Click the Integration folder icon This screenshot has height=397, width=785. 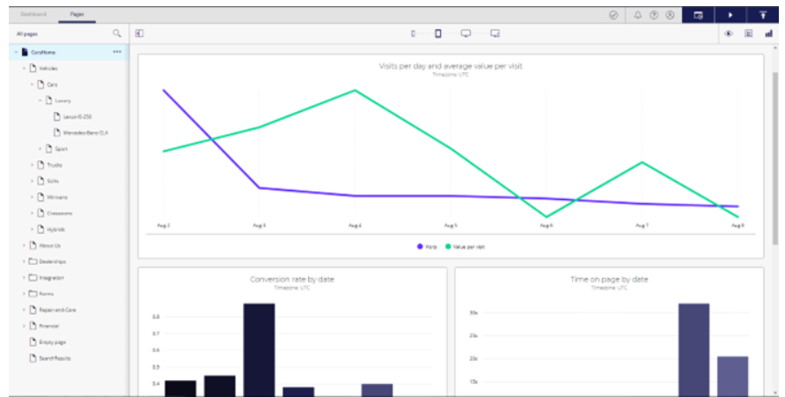[x=33, y=277]
